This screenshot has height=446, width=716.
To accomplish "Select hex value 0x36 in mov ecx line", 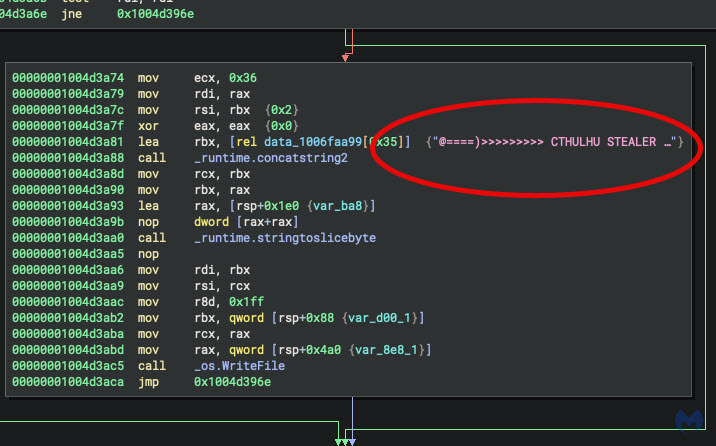I will tap(242, 78).
